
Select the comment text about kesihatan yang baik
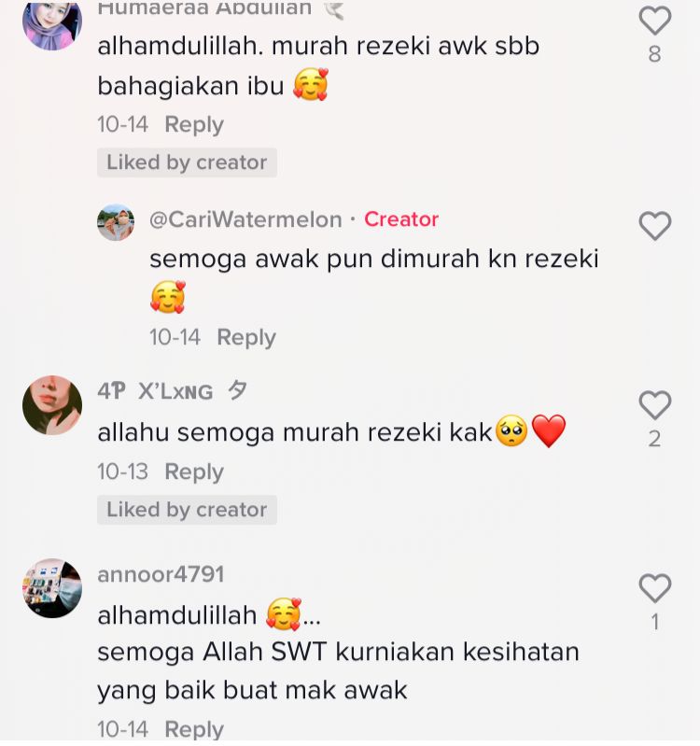pyautogui.click(x=338, y=670)
